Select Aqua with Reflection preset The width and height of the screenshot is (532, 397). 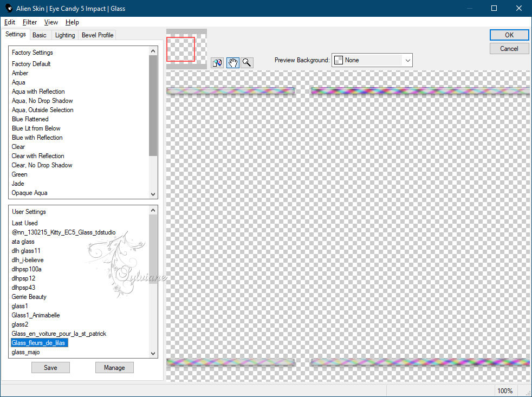[x=38, y=92]
